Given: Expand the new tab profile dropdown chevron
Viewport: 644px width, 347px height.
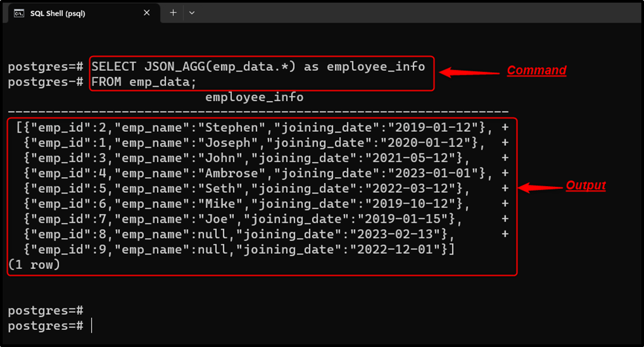Looking at the screenshot, I should click(x=192, y=12).
